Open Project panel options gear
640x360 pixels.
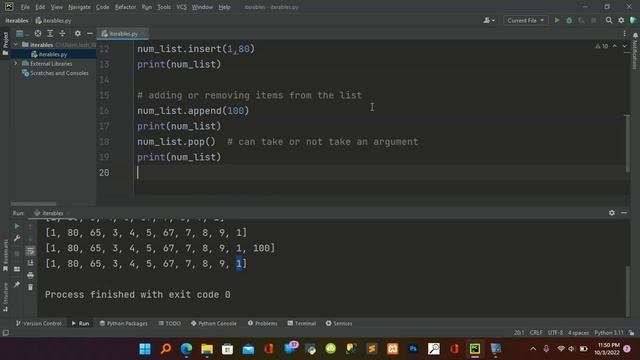tap(78, 33)
